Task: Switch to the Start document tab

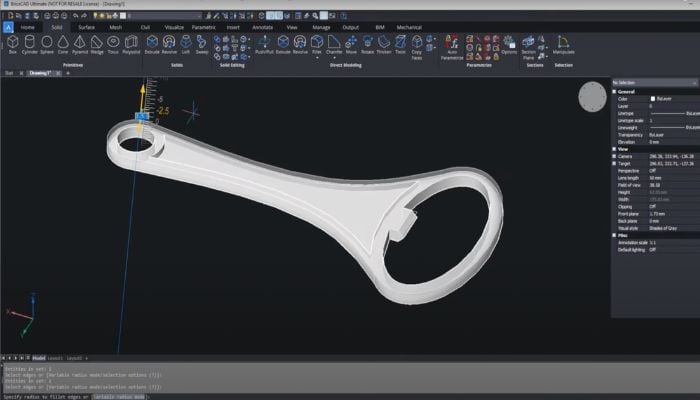Action: click(10, 73)
